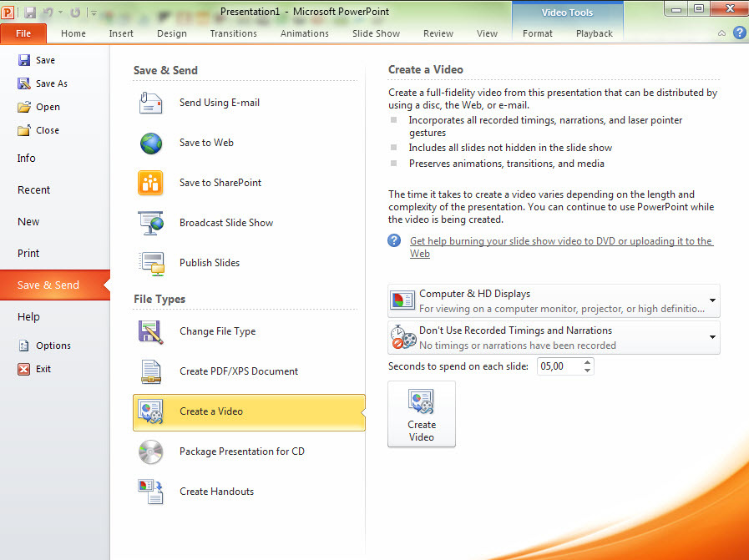Click the red Exit icon
Viewport: 749px width, 560px height.
point(24,369)
